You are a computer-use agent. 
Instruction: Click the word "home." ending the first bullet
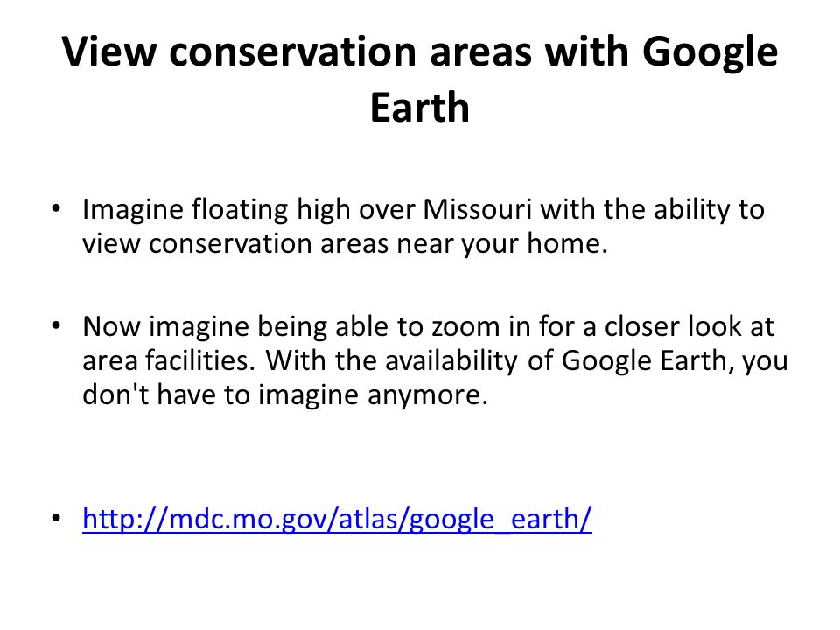568,243
